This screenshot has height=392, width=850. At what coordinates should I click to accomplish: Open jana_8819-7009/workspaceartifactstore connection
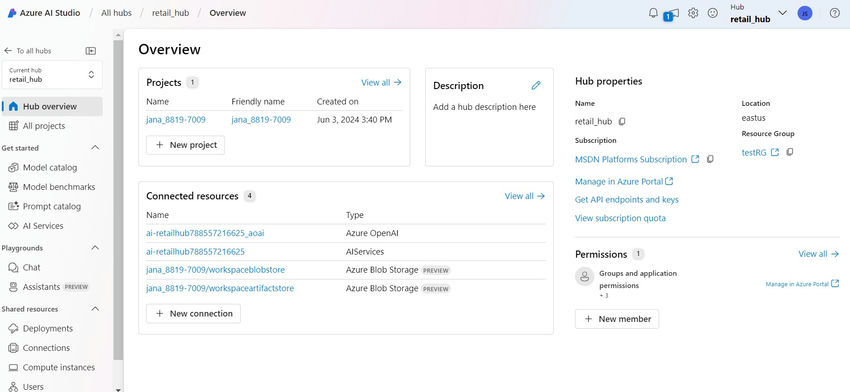click(x=220, y=288)
